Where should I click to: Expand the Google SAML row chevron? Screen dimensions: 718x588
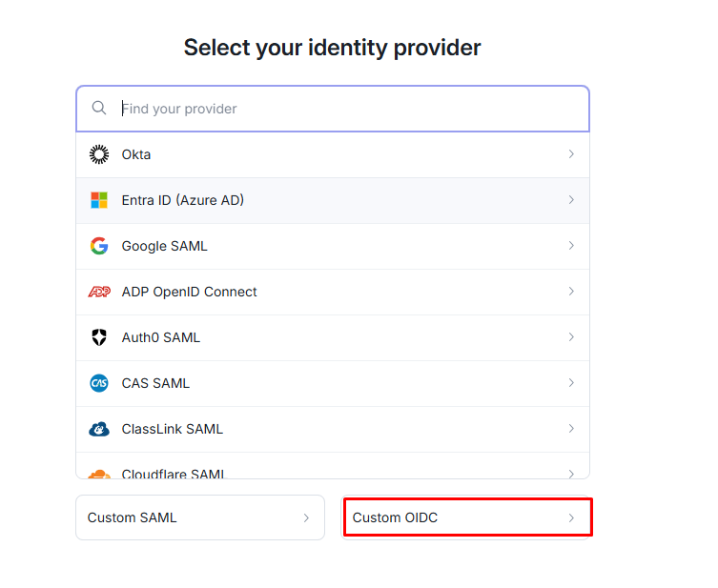tap(571, 246)
